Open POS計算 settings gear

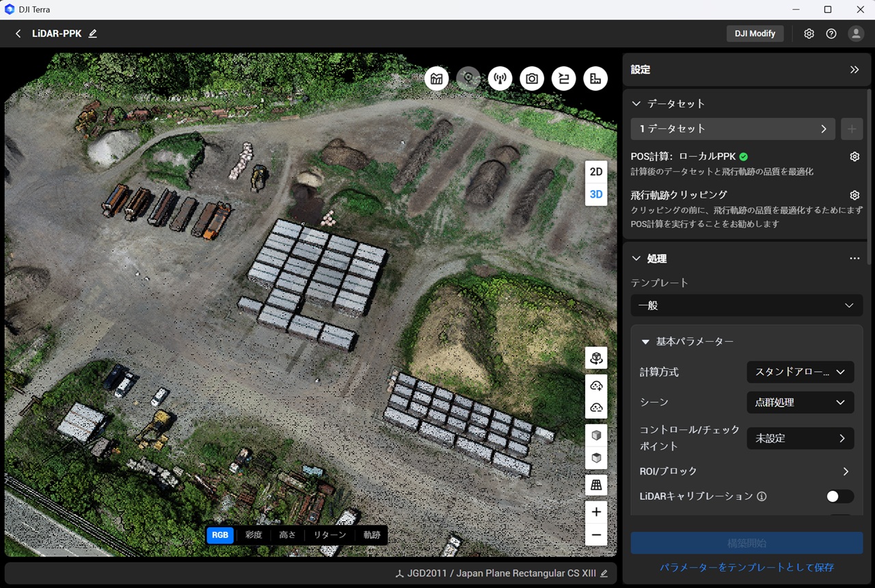[x=854, y=157]
